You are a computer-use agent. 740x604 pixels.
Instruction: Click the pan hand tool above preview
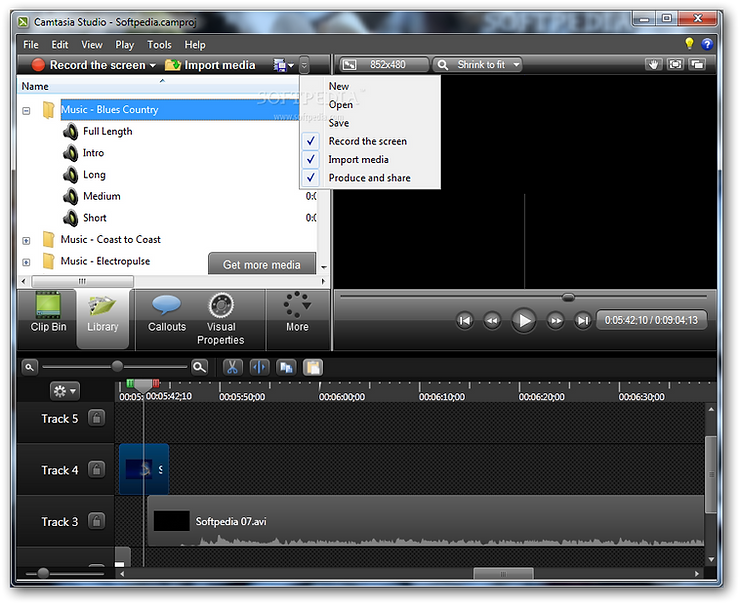pos(653,65)
